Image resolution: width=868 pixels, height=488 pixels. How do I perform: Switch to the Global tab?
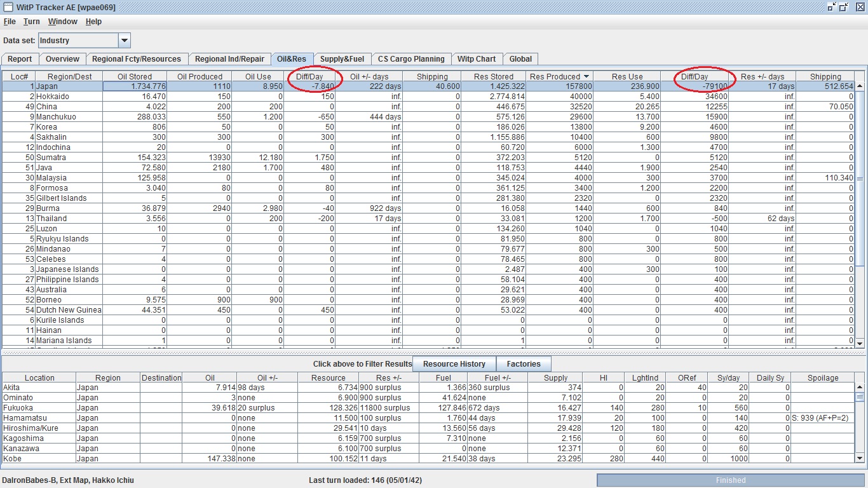click(520, 59)
